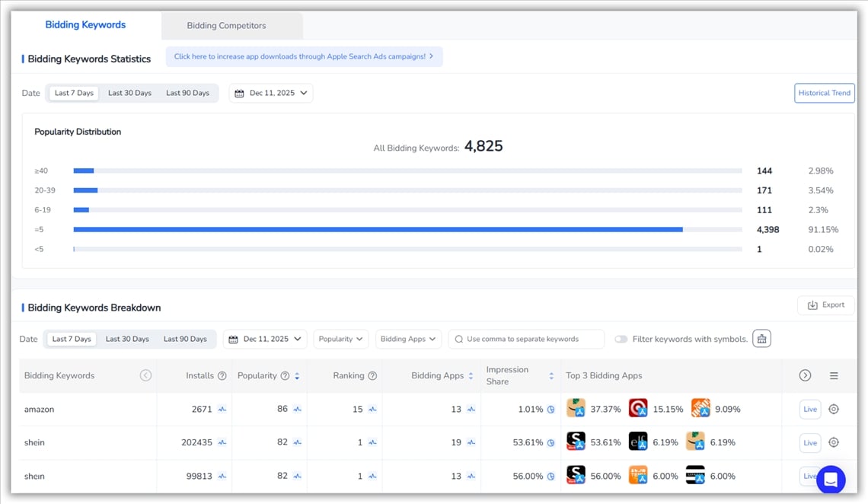Click right arrow to scroll table columns
Image resolution: width=868 pixels, height=504 pixels.
(x=805, y=376)
